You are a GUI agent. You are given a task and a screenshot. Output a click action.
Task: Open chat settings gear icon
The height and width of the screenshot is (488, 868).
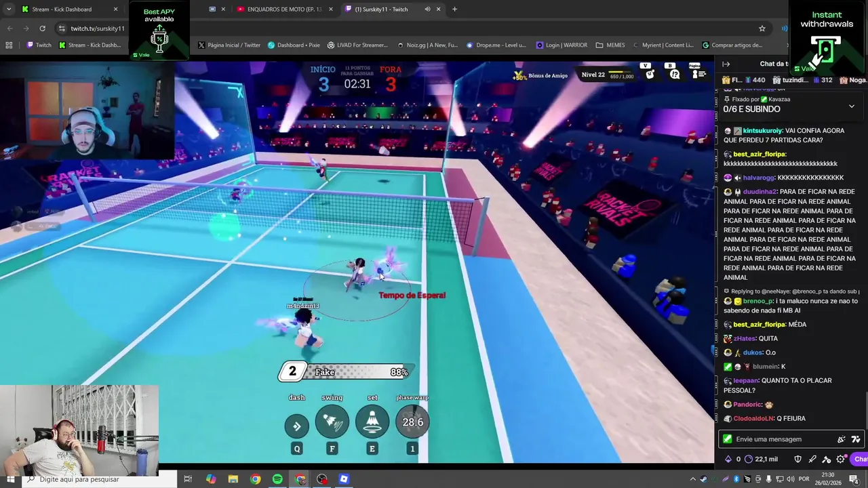pos(841,460)
